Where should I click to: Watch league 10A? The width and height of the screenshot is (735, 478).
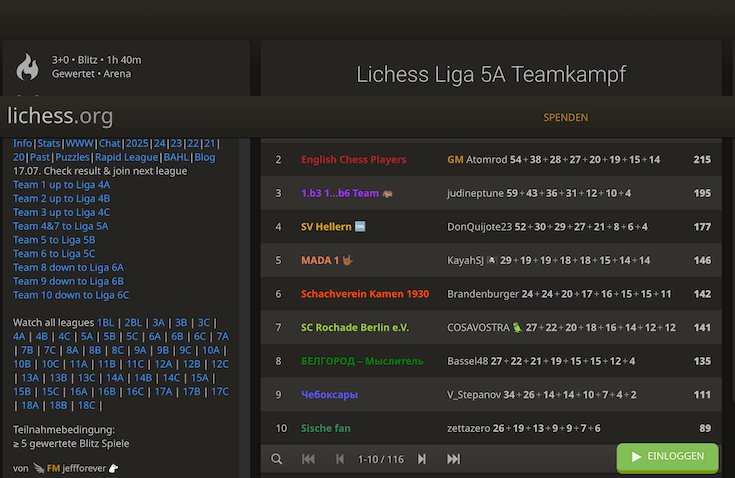[x=211, y=351]
